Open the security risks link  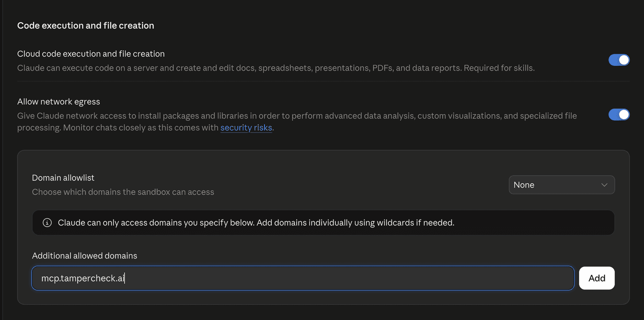pyautogui.click(x=246, y=128)
